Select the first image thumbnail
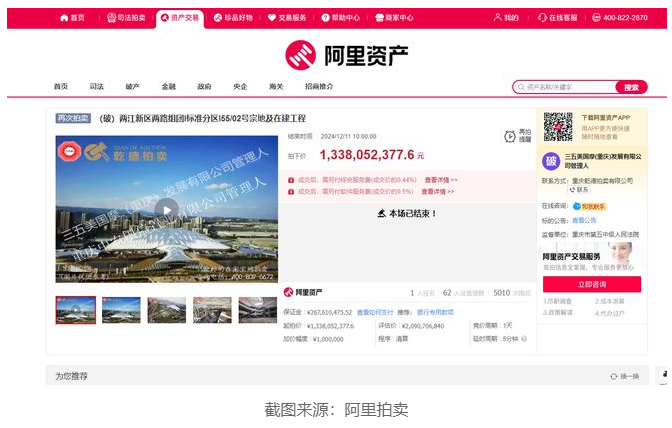672x428 pixels. tap(76, 310)
